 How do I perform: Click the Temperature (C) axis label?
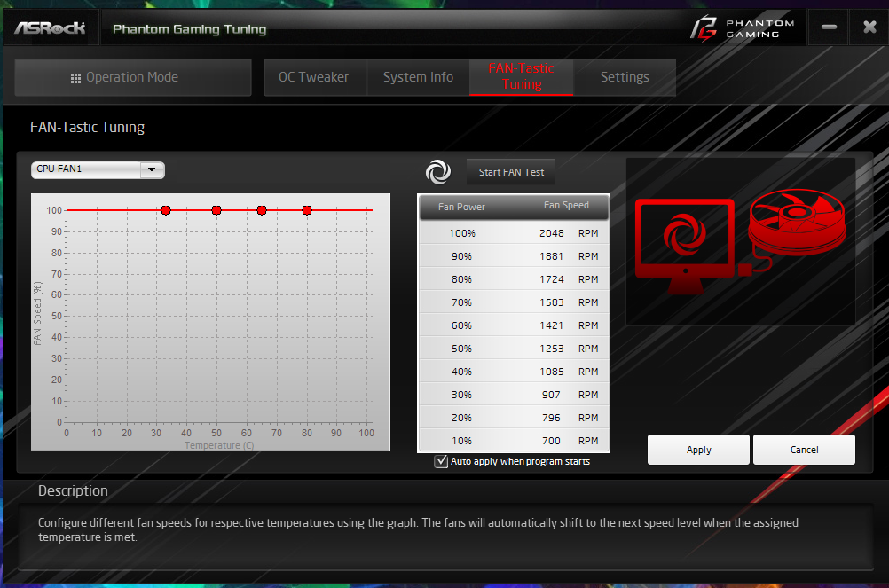pyautogui.click(x=219, y=445)
